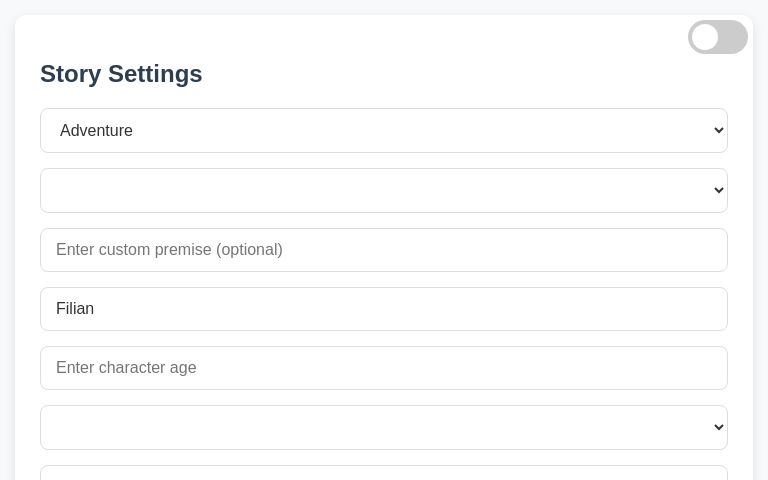Focus the Enter character age field

(x=383, y=368)
